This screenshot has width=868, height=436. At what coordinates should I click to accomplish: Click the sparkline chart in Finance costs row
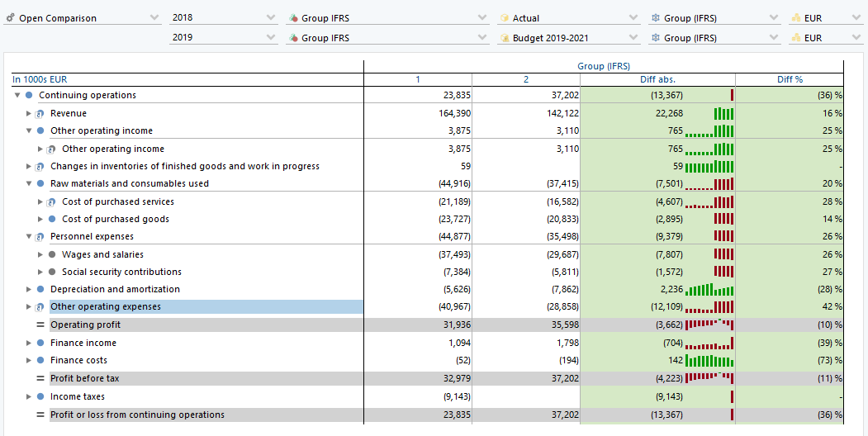coord(709,361)
